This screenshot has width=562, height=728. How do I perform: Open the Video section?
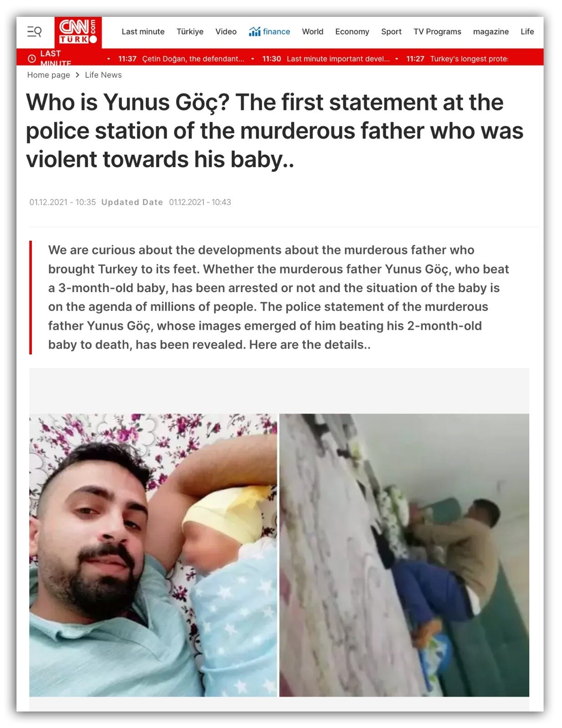tap(226, 31)
